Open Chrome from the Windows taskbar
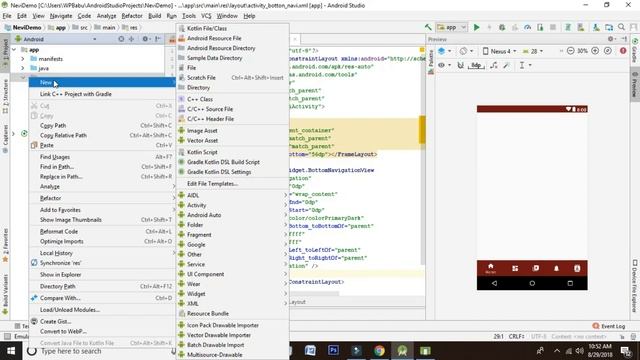 pyautogui.click(x=379, y=351)
